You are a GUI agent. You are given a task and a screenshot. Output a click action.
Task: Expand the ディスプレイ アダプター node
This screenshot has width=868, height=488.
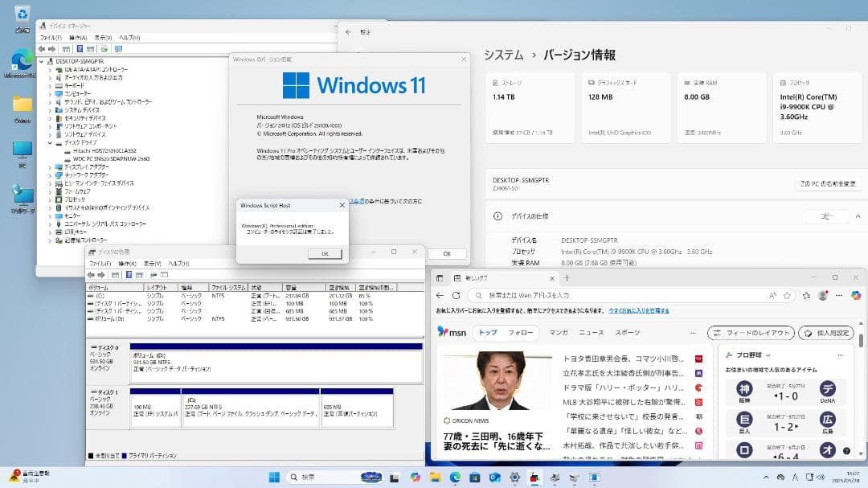(51, 167)
